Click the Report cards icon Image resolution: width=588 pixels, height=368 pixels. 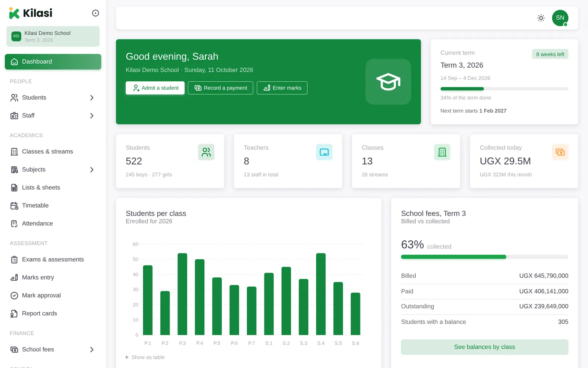(14, 314)
